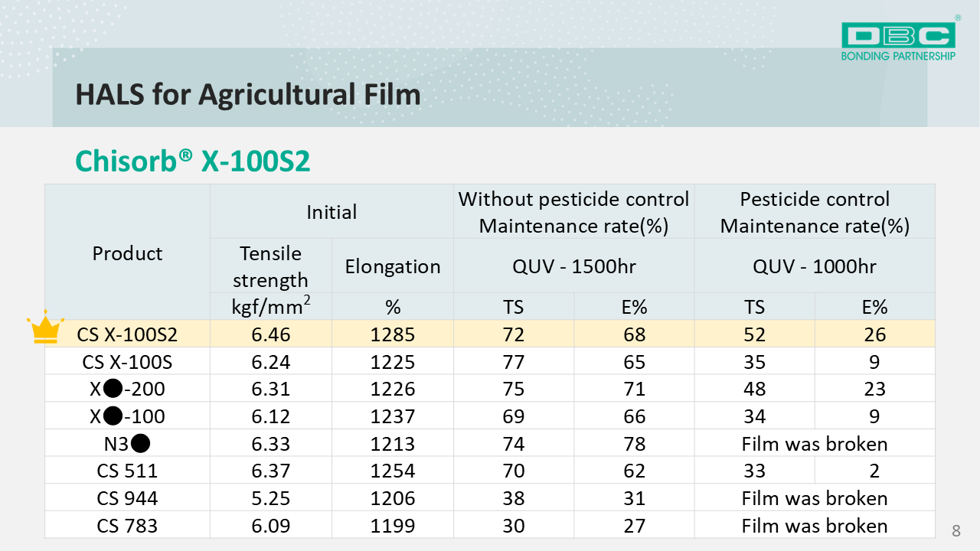Click the 'Chisorb® X-100S2' green heading
Screen dimensions: 980x551
pos(192,161)
